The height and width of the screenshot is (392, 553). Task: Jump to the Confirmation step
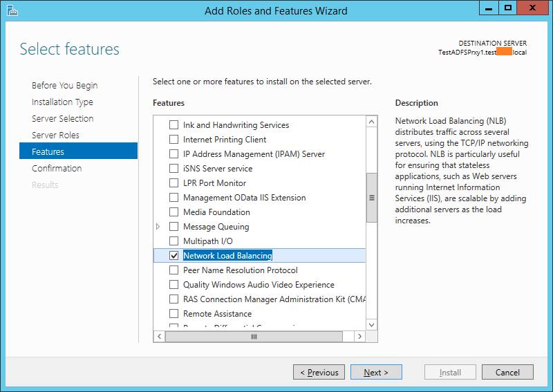[x=57, y=169]
